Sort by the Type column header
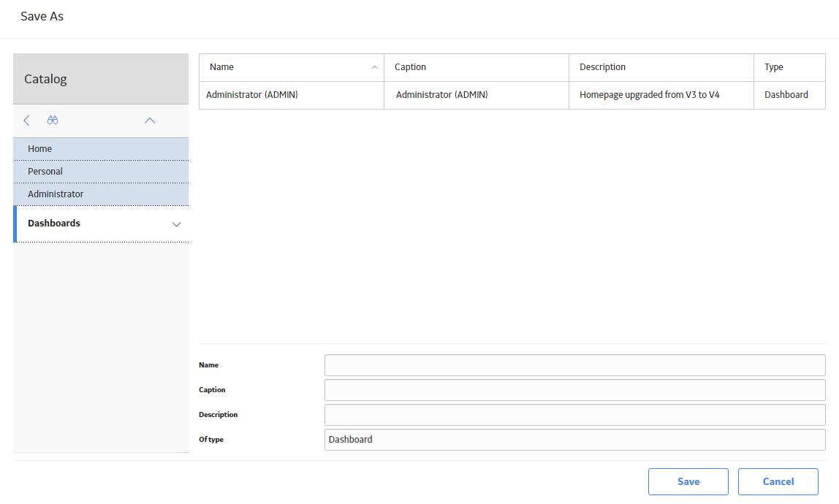This screenshot has width=839, height=504. 790,67
